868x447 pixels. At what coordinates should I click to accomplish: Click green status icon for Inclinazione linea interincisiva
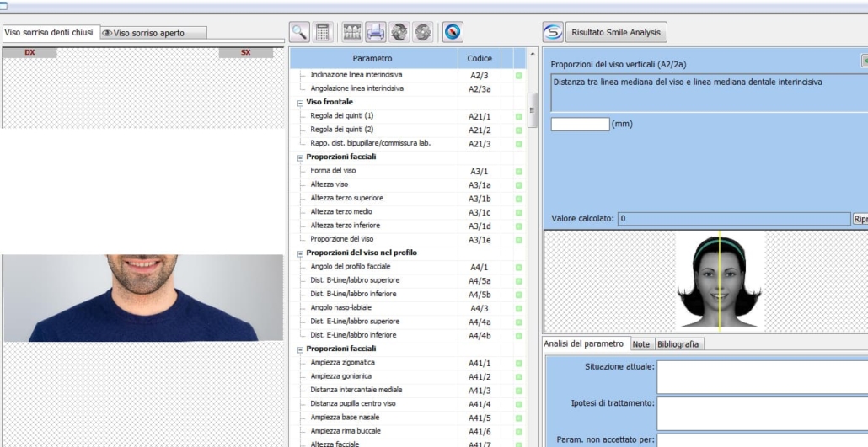[519, 75]
